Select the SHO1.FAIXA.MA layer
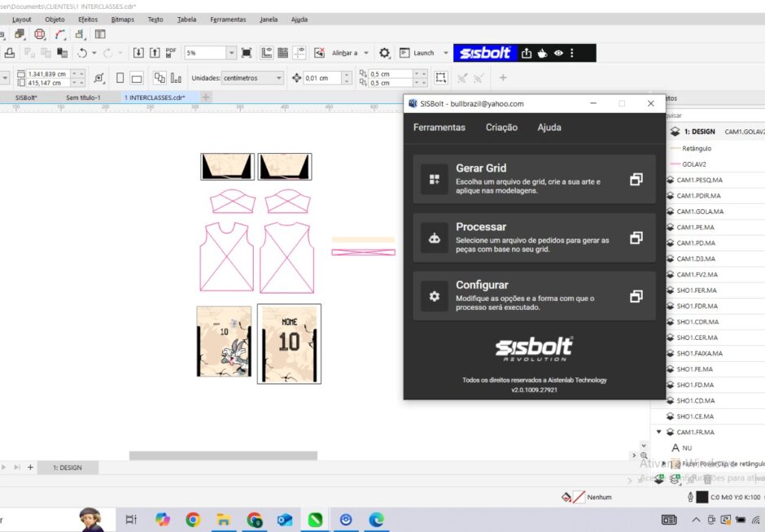Viewport: 765px width, 532px height. 700,353
